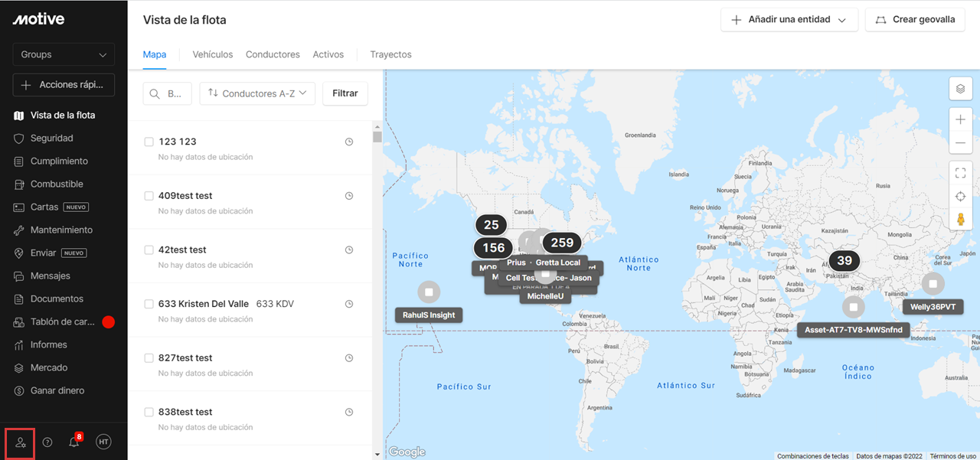Expand the Groups dropdown
Image resolution: width=980 pixels, height=460 pixels.
[64, 55]
